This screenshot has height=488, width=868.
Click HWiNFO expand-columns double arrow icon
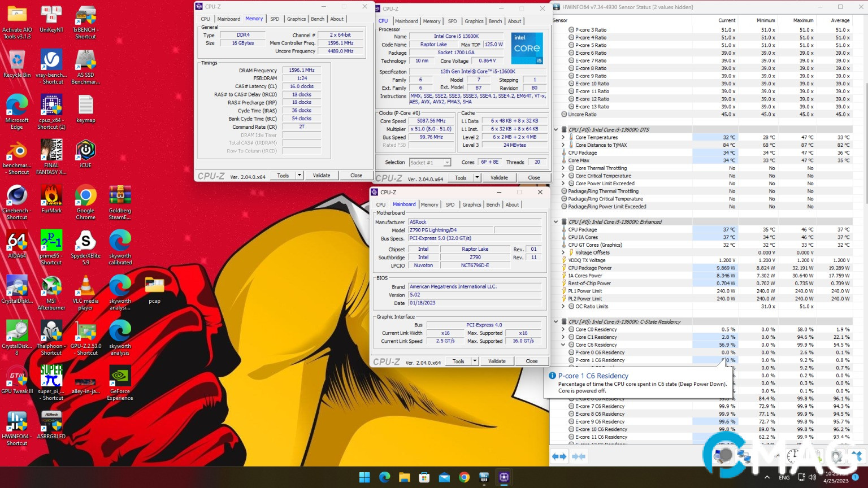[x=559, y=456]
